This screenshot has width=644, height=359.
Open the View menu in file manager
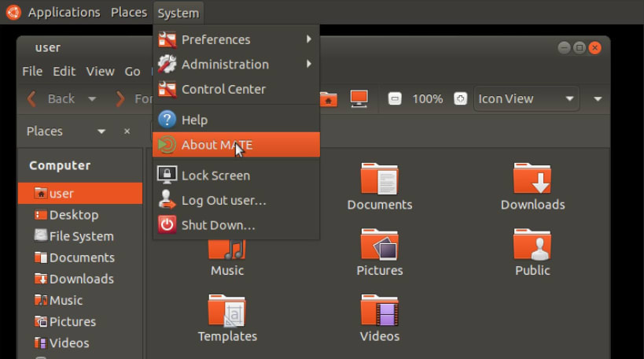(100, 71)
